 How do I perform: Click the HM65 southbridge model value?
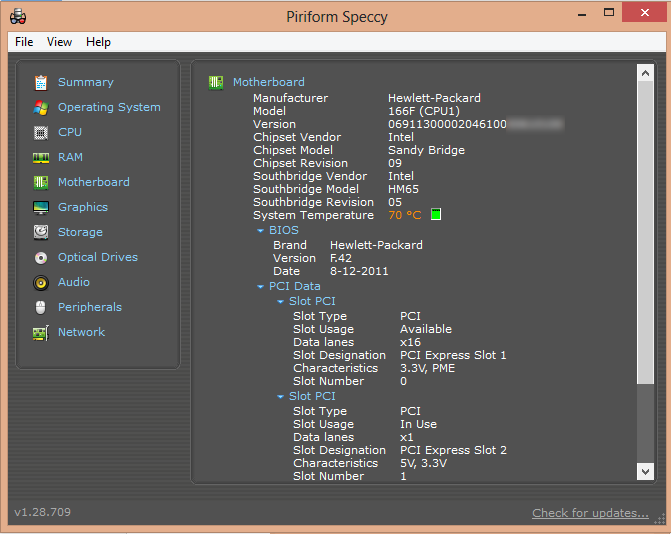(403, 189)
